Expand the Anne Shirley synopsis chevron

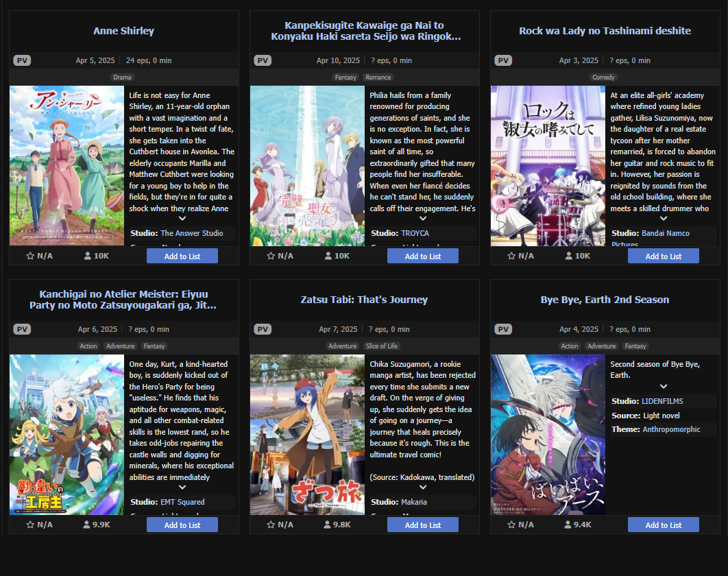182,218
